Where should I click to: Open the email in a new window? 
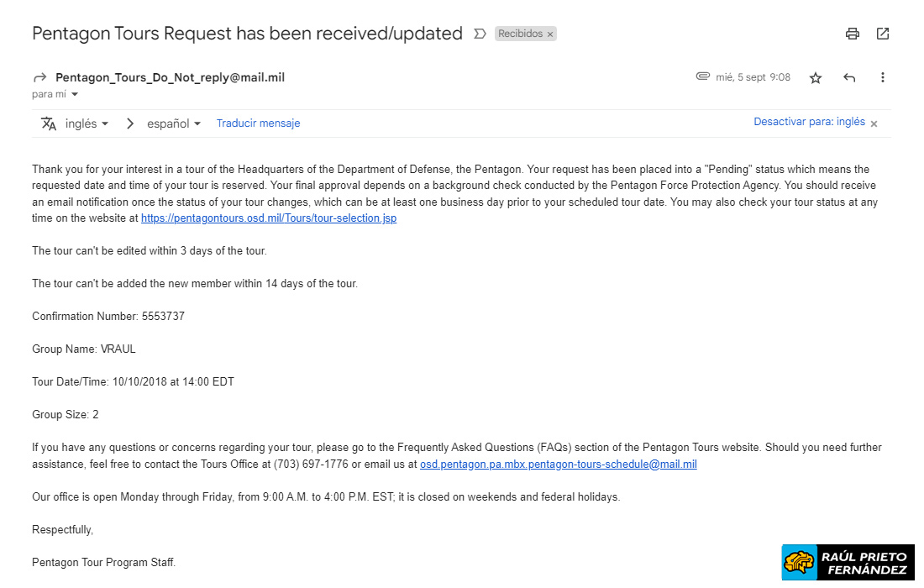pyautogui.click(x=883, y=34)
